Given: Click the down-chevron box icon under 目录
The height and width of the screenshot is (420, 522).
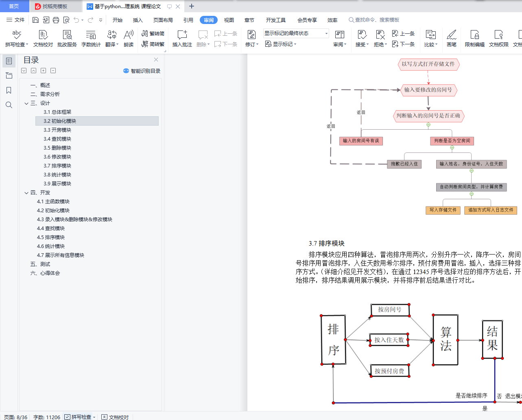Looking at the screenshot, I should [x=24, y=71].
